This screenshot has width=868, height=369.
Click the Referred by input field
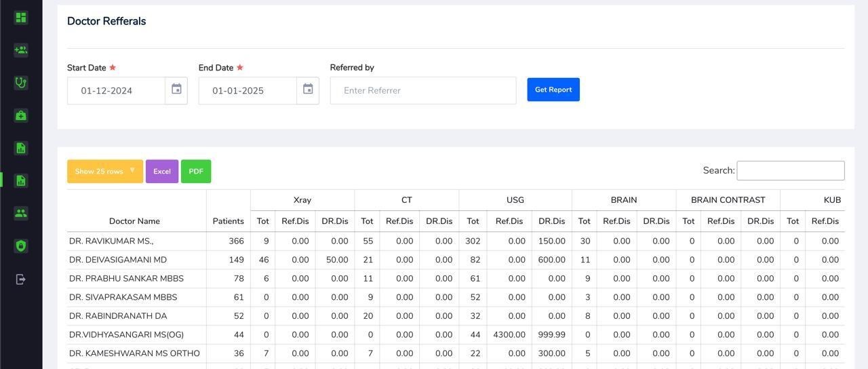(x=423, y=90)
